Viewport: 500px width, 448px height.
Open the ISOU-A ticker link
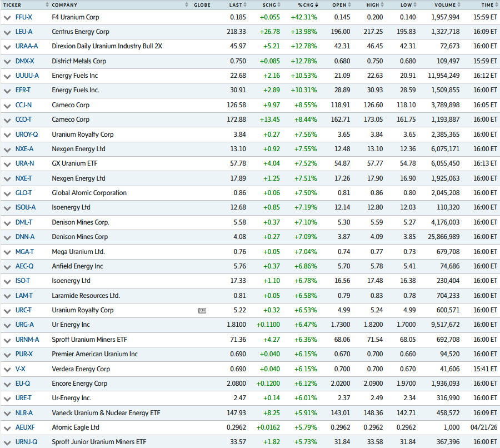pyautogui.click(x=26, y=207)
